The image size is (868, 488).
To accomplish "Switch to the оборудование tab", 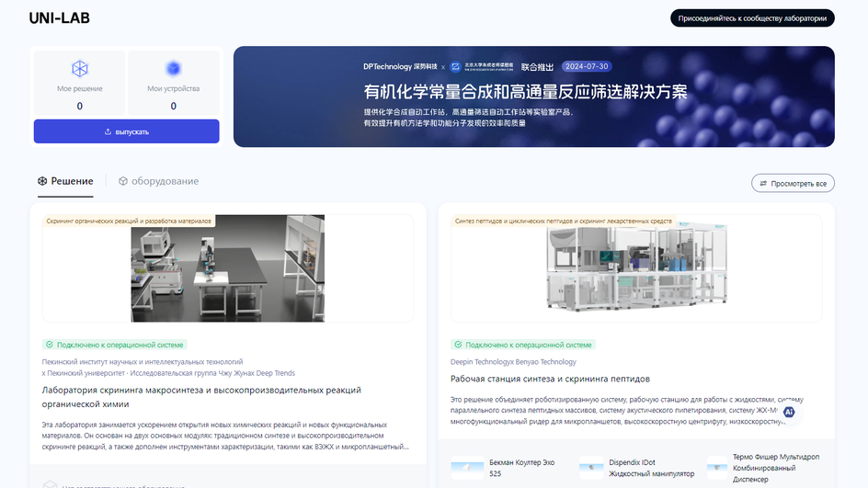I will tap(158, 181).
